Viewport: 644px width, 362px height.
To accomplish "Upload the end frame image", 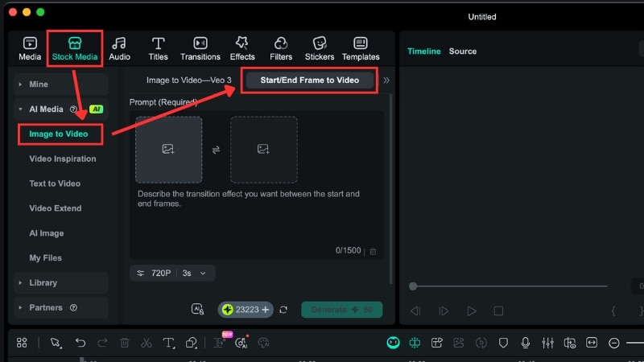I will coord(264,150).
